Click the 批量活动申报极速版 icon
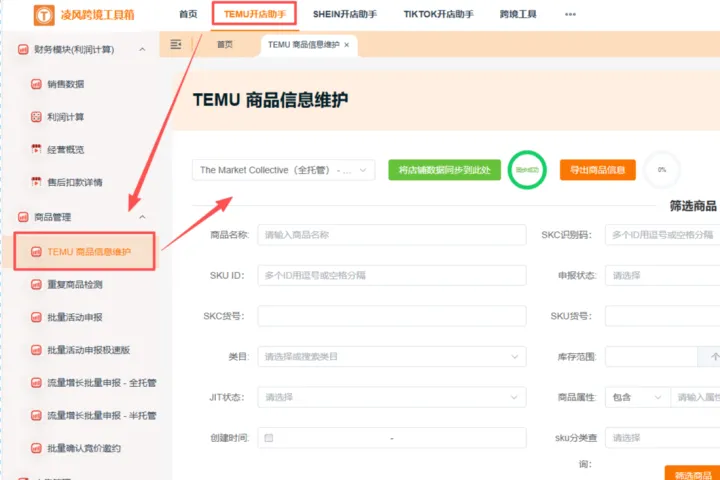Viewport: 720px width, 480px height. tap(36, 350)
